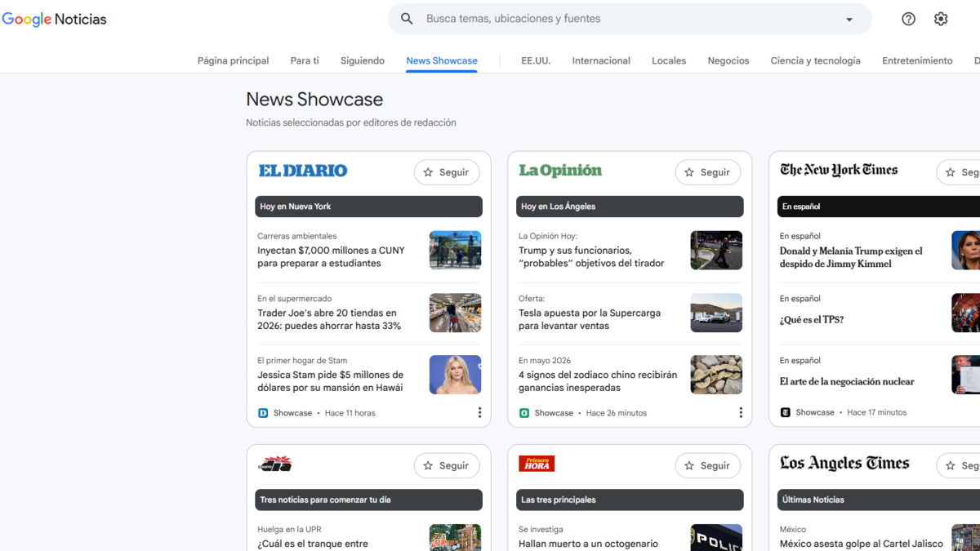
Task: Open La Opinión card three-dot menu
Action: pos(741,413)
